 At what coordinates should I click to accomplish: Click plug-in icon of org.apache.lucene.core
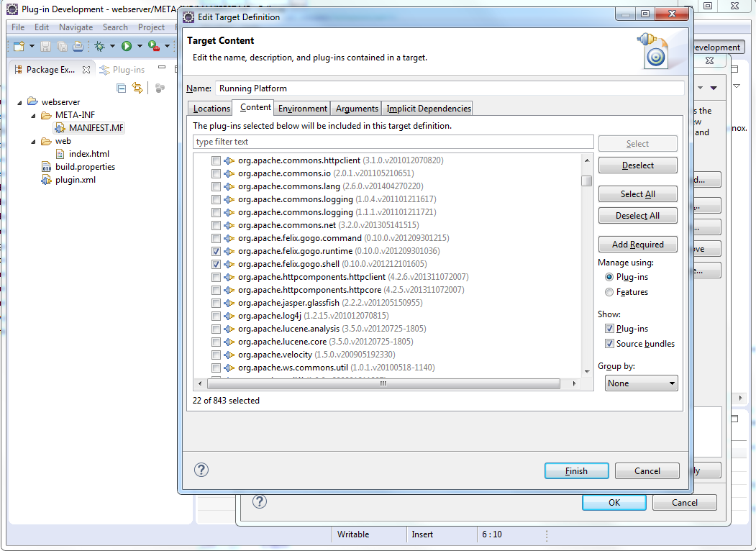click(x=229, y=342)
